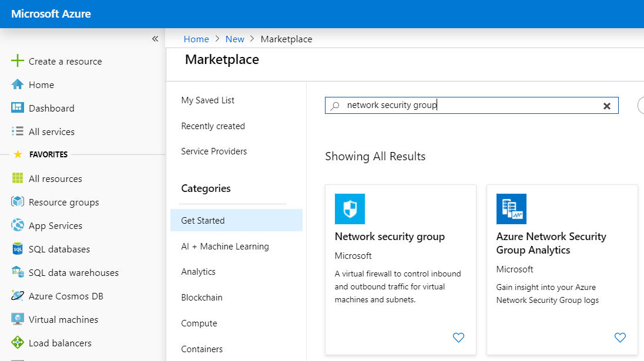Open All services
This screenshot has height=361, width=644.
pos(52,131)
